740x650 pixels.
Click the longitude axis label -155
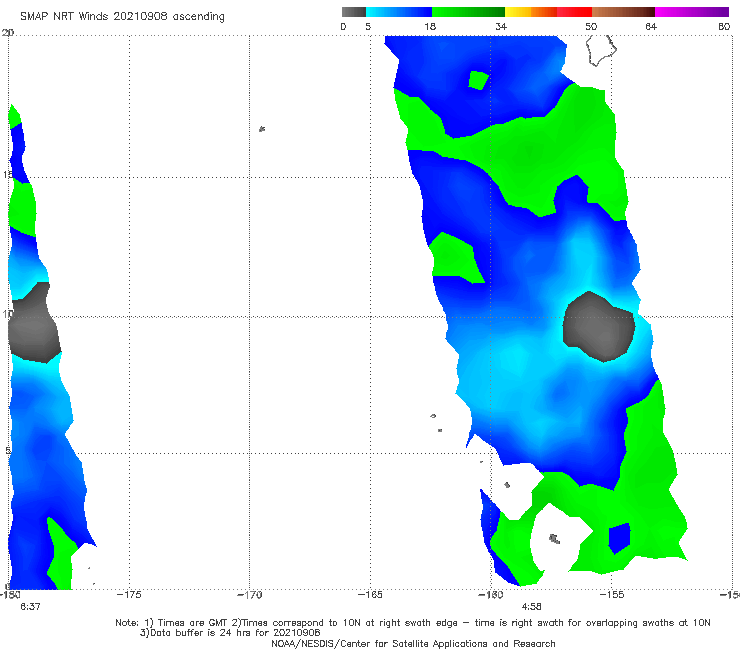tap(612, 595)
